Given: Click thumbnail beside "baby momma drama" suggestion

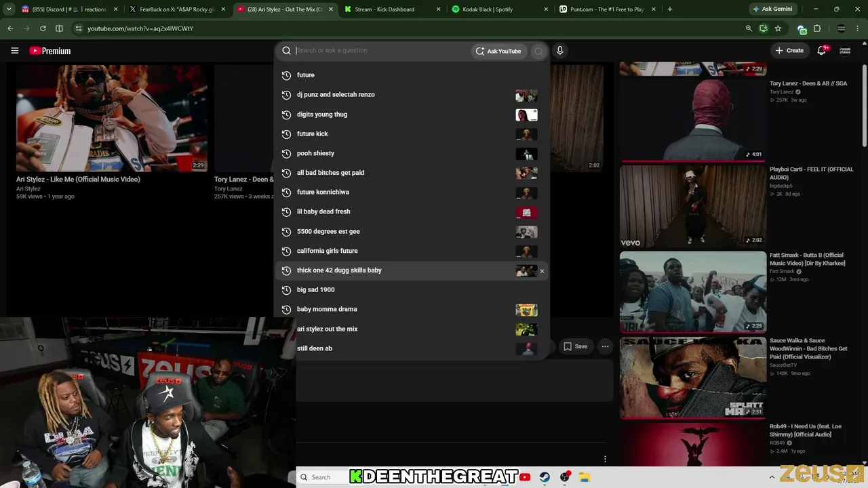Looking at the screenshot, I should click(x=526, y=310).
